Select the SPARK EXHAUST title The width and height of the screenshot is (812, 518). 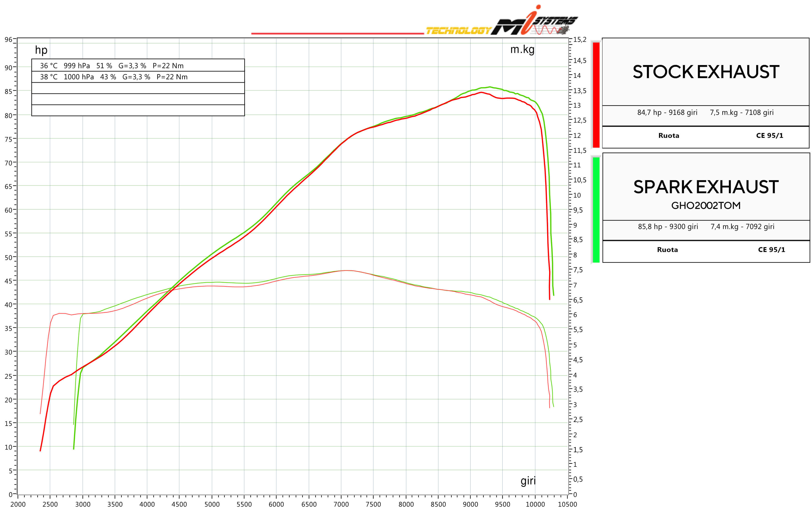(706, 187)
